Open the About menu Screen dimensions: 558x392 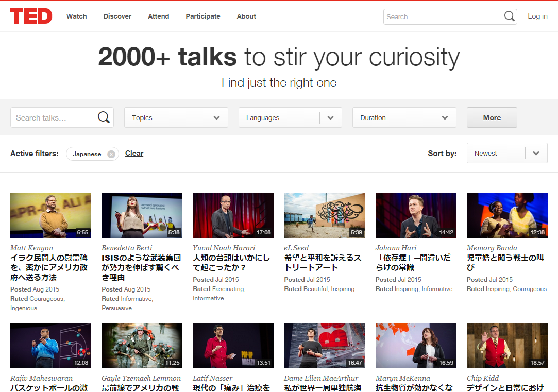pos(246,16)
